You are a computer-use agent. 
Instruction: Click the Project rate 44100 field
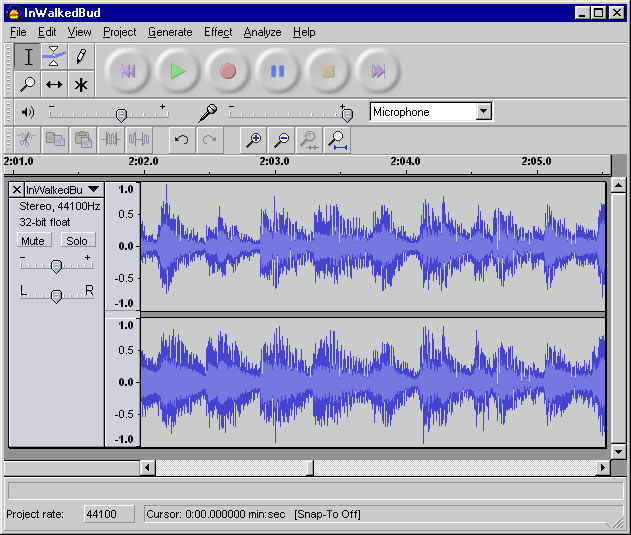tap(101, 514)
